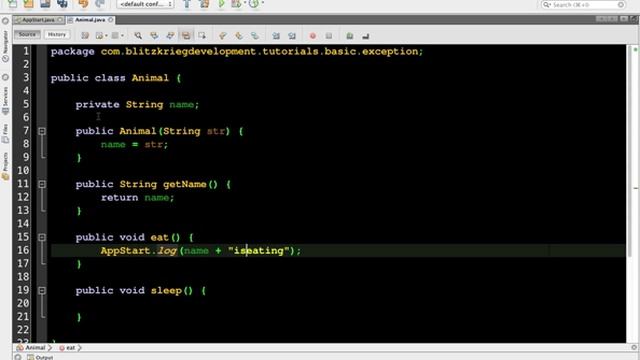Screen dimensions: 640x360
Task: Click the text 'public class Animal'
Action: click(110, 78)
